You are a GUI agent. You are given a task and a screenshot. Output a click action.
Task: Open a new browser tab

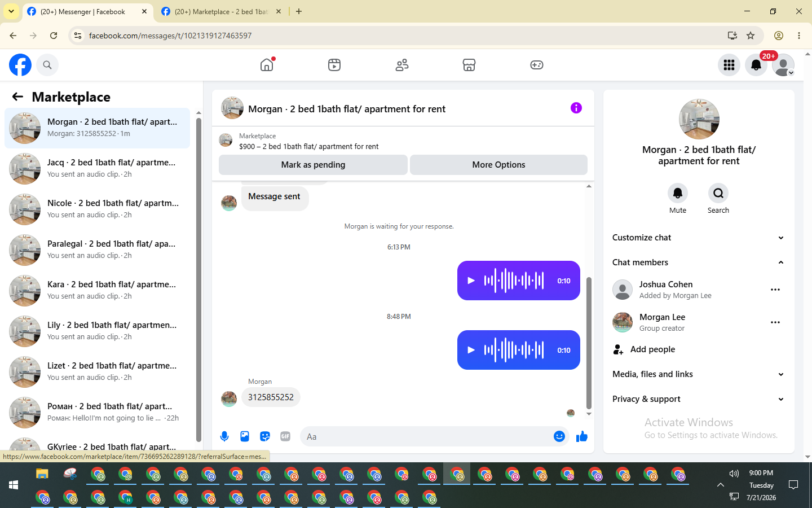tap(299, 11)
